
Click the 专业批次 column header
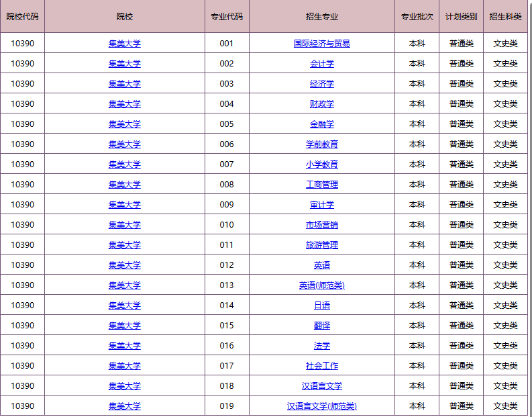tap(417, 16)
